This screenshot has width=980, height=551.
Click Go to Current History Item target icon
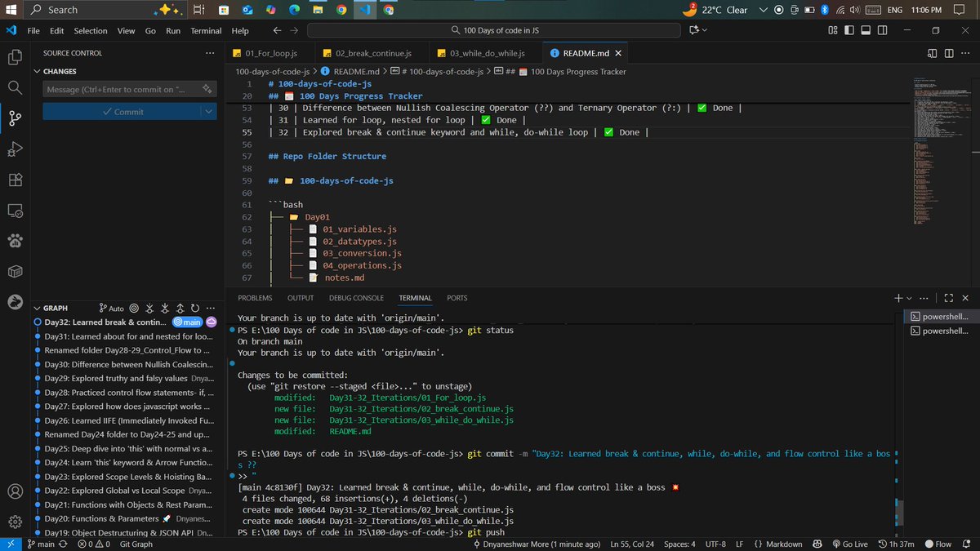134,309
